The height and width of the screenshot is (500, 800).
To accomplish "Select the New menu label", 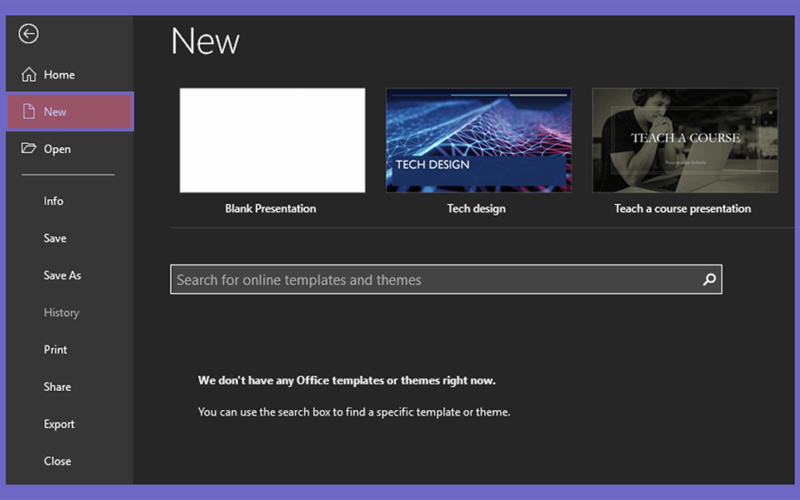I will click(55, 112).
